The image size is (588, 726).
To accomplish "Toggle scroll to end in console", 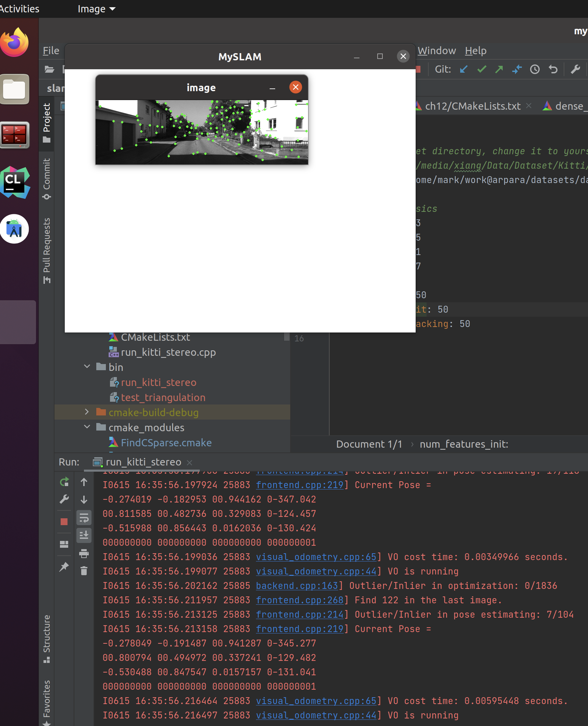I will point(84,535).
